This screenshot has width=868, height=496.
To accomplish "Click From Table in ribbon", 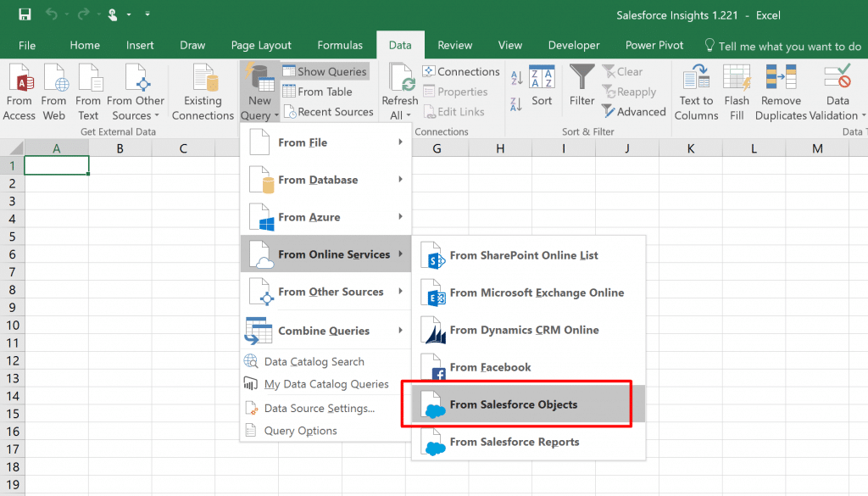I will pos(317,92).
